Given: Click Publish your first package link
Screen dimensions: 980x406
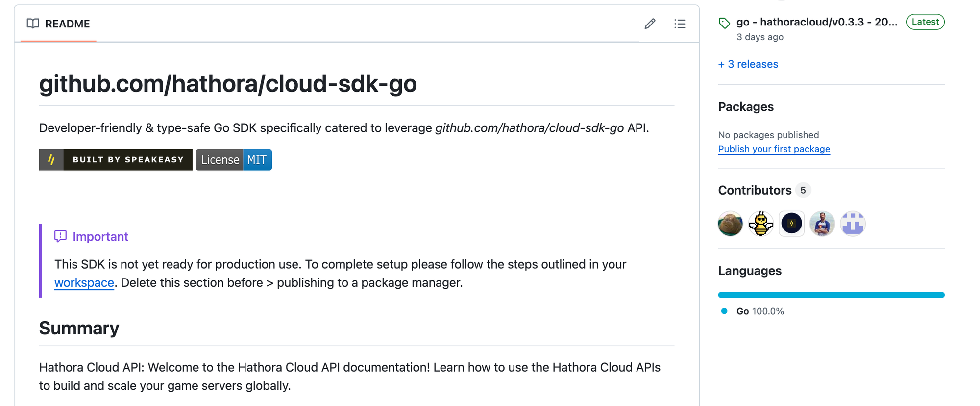Looking at the screenshot, I should [x=774, y=149].
